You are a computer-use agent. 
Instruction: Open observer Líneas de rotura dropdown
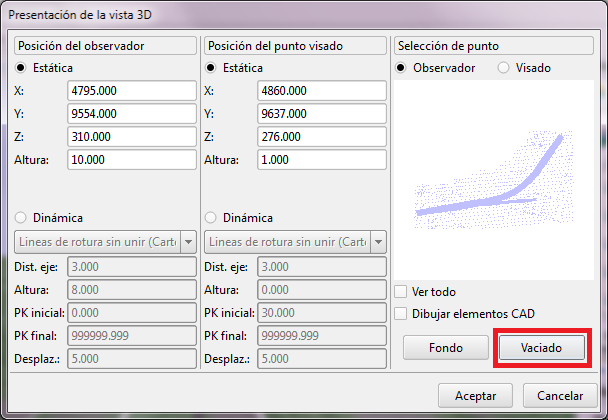[x=187, y=242]
